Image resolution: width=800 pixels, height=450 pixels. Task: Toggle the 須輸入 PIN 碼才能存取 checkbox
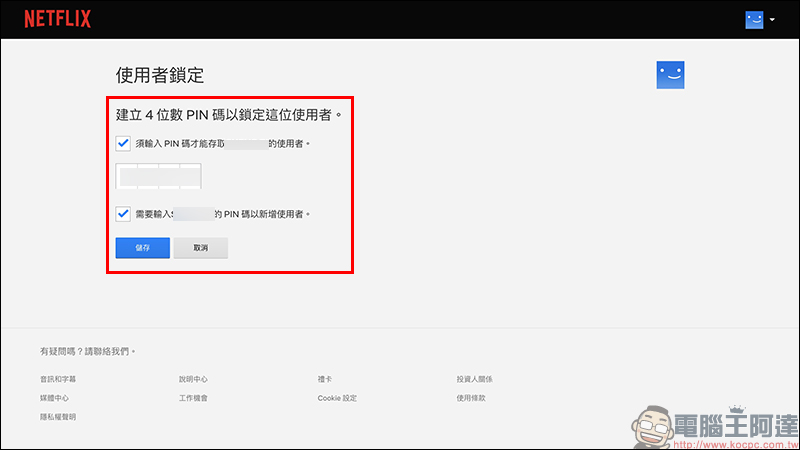coord(123,143)
